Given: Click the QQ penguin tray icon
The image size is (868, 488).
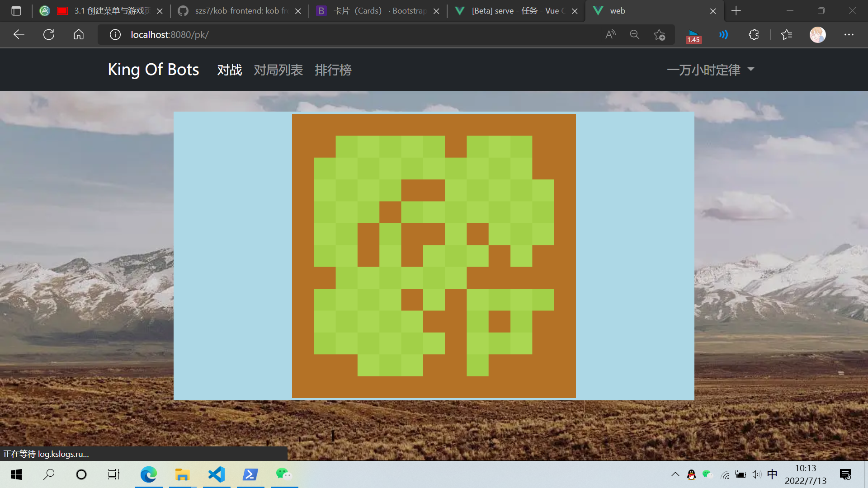Looking at the screenshot, I should 691,474.
